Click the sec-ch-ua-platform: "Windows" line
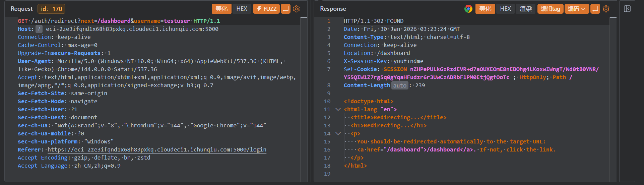The width and height of the screenshot is (644, 185). (x=66, y=141)
